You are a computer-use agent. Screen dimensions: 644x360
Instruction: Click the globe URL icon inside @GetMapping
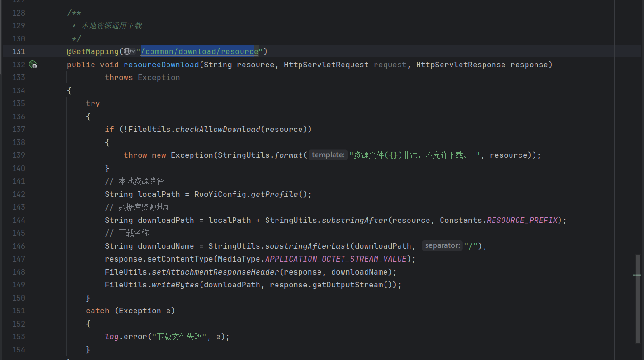click(x=127, y=51)
